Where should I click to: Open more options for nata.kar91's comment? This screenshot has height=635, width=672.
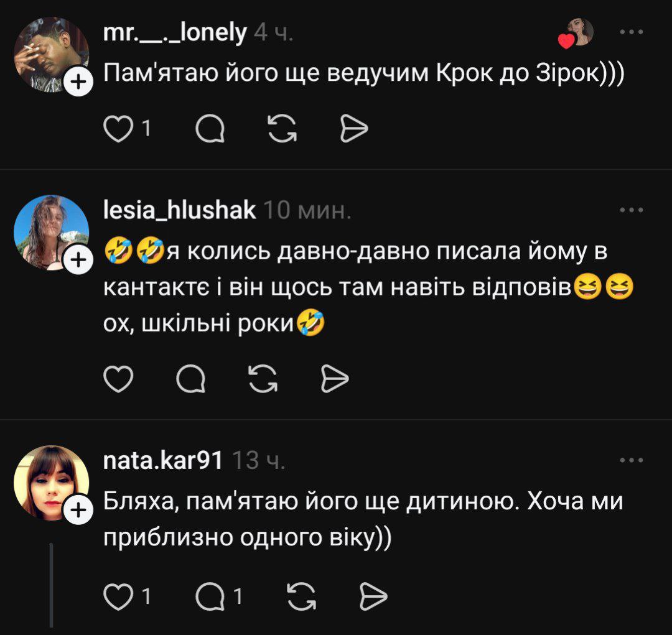click(632, 460)
